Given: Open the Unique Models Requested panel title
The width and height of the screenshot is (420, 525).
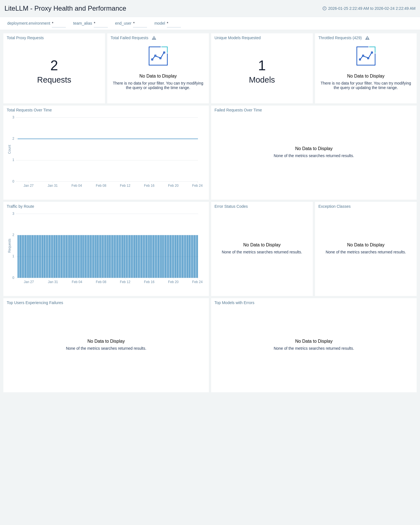Looking at the screenshot, I should pos(237,38).
